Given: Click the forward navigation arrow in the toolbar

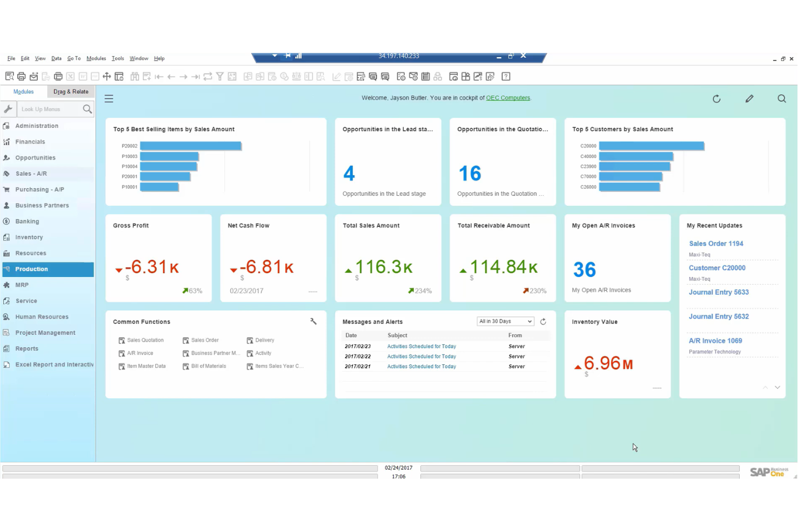Looking at the screenshot, I should click(x=182, y=76).
